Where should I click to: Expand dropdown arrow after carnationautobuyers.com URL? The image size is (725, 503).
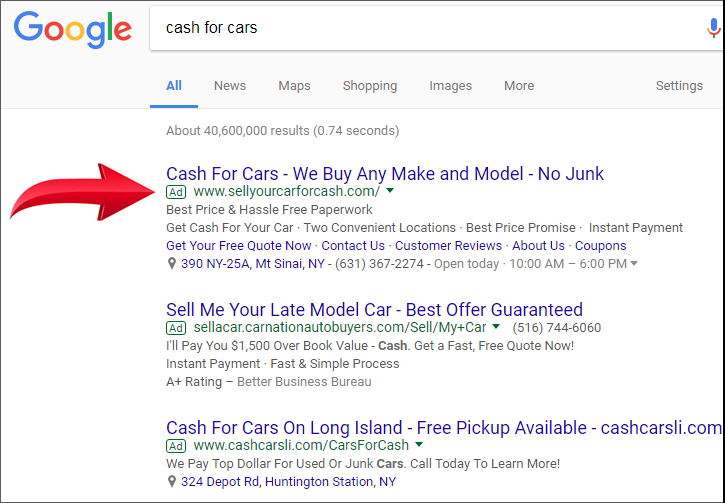[x=496, y=326]
